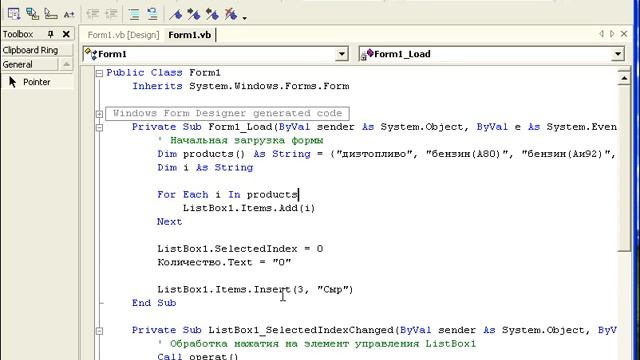This screenshot has width=640, height=360.
Task: Open the Form1_Load method name dropdown
Action: pyautogui.click(x=618, y=54)
